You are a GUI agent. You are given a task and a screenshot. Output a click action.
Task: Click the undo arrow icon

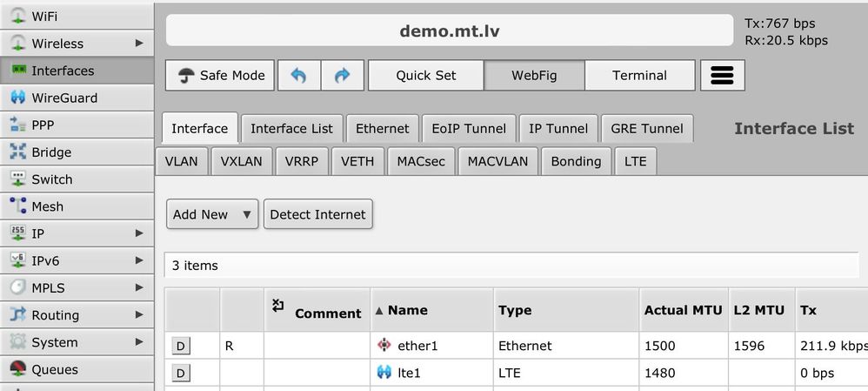pyautogui.click(x=298, y=75)
